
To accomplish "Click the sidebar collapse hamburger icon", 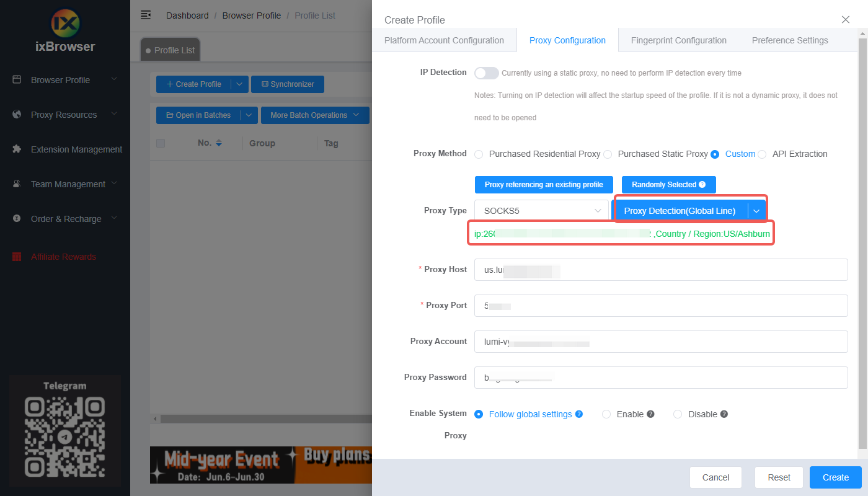I will [x=146, y=15].
